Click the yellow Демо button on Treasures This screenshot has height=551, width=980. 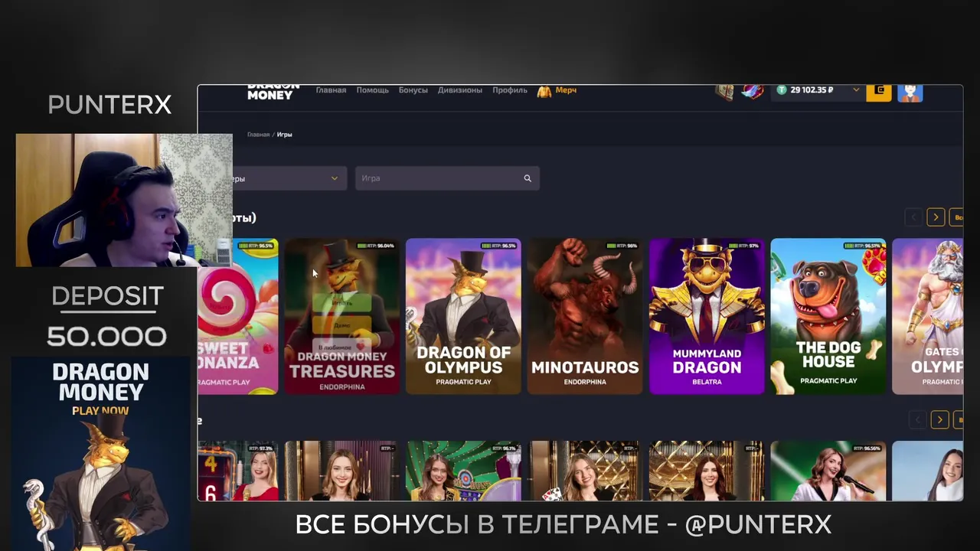pos(342,325)
